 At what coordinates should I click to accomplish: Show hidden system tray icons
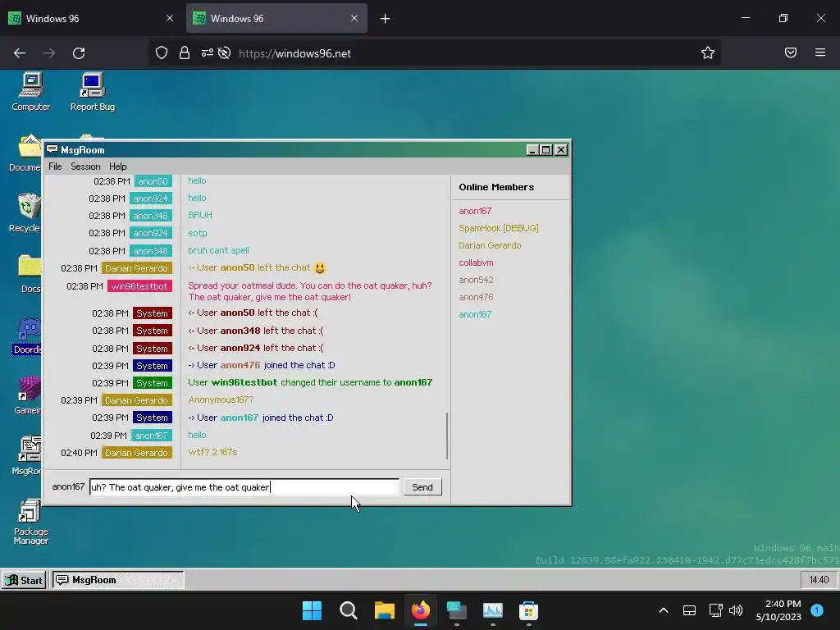point(663,610)
